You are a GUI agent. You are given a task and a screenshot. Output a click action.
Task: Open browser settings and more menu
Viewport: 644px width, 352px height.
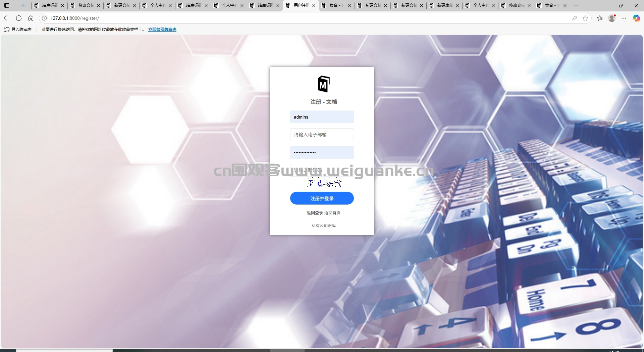click(x=624, y=18)
